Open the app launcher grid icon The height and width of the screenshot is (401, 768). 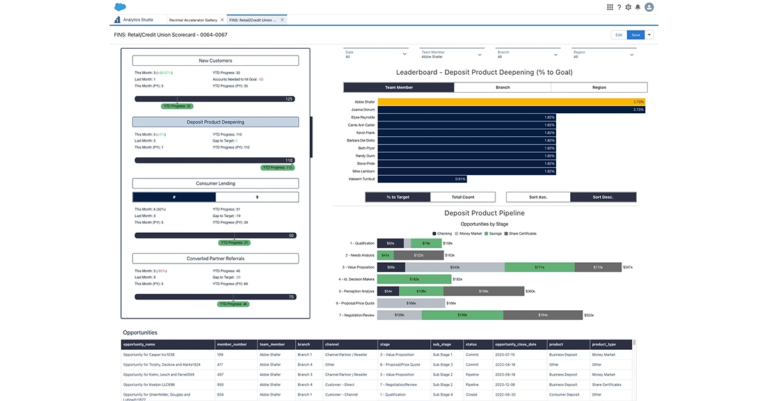(x=609, y=7)
